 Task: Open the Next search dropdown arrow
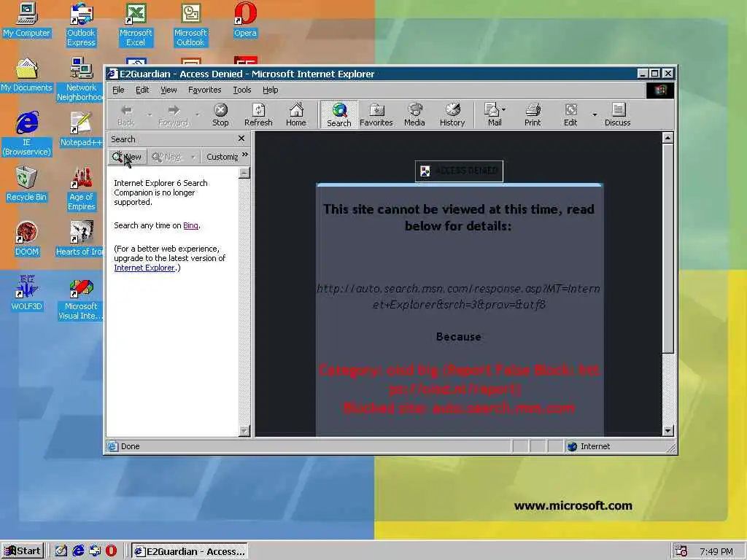coord(193,157)
